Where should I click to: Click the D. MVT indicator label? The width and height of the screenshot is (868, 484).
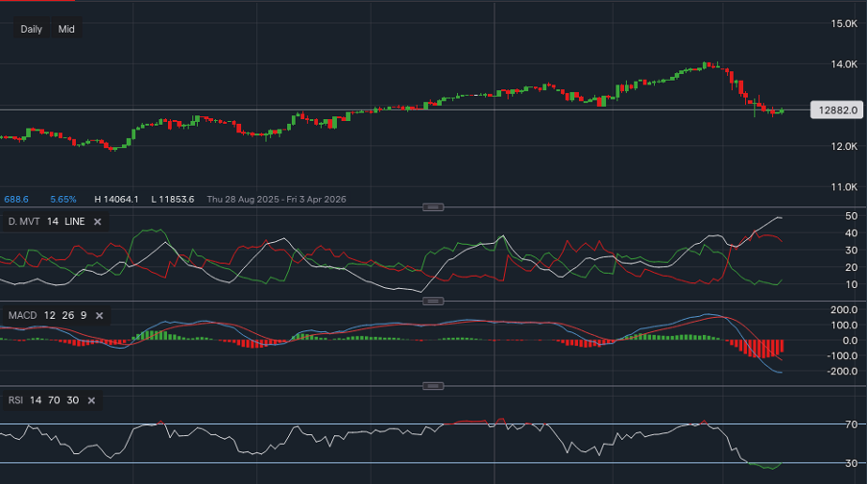click(23, 222)
